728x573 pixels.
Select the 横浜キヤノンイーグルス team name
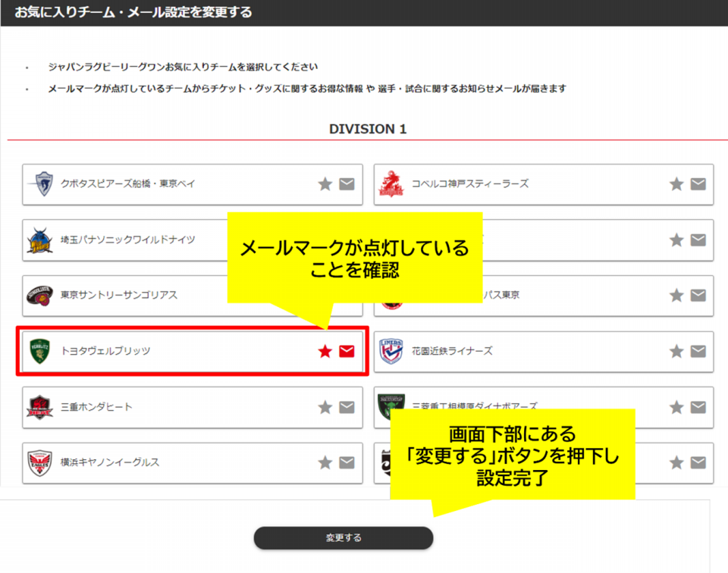[x=109, y=462]
